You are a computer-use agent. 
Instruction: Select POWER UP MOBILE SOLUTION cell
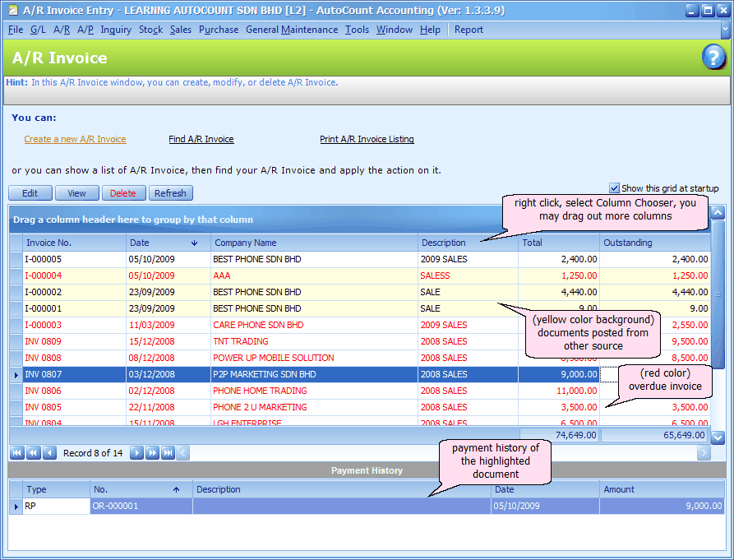tap(314, 358)
